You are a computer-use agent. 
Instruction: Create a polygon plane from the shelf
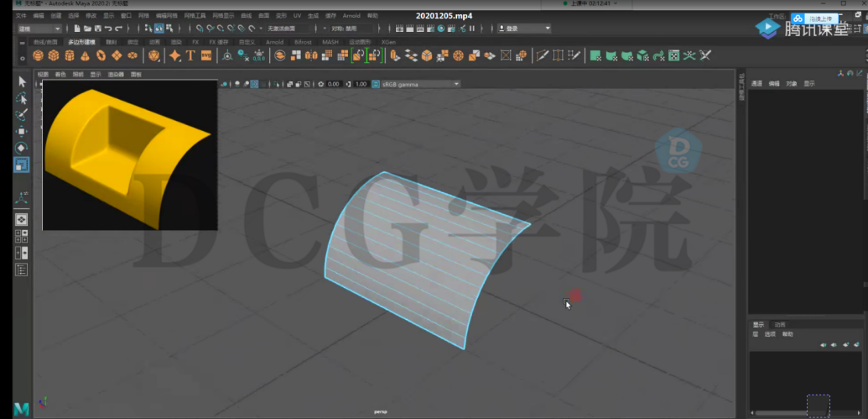point(117,55)
